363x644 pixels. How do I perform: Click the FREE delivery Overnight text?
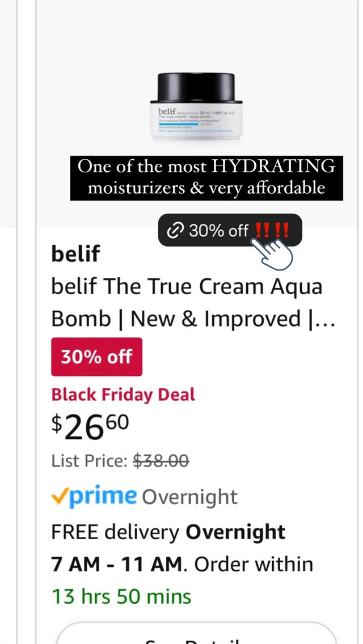click(x=168, y=532)
